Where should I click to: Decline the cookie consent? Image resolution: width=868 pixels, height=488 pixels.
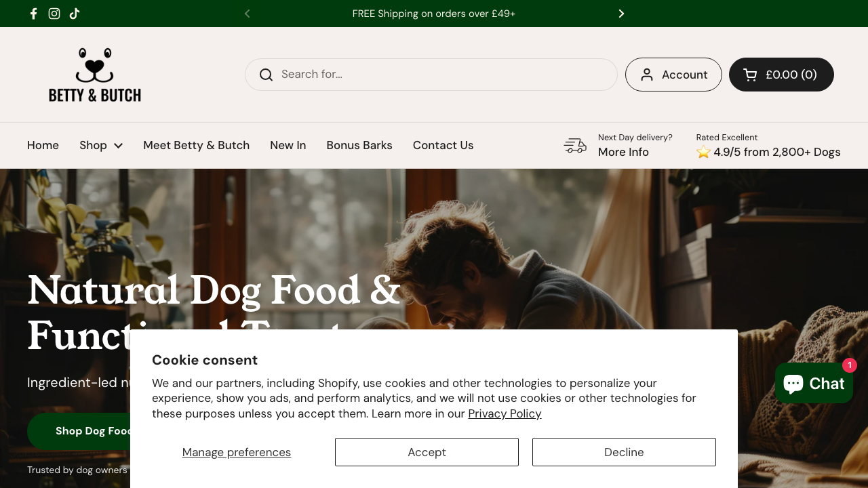pos(624,452)
